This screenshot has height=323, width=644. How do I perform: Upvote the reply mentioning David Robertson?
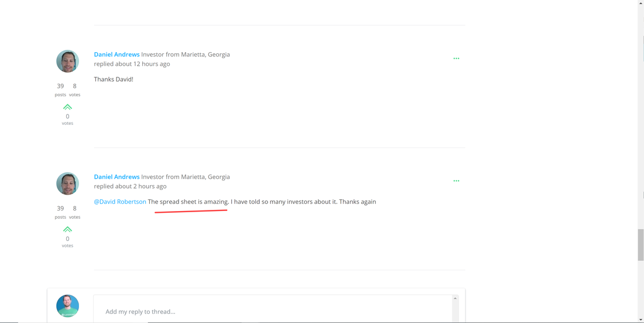pyautogui.click(x=67, y=230)
